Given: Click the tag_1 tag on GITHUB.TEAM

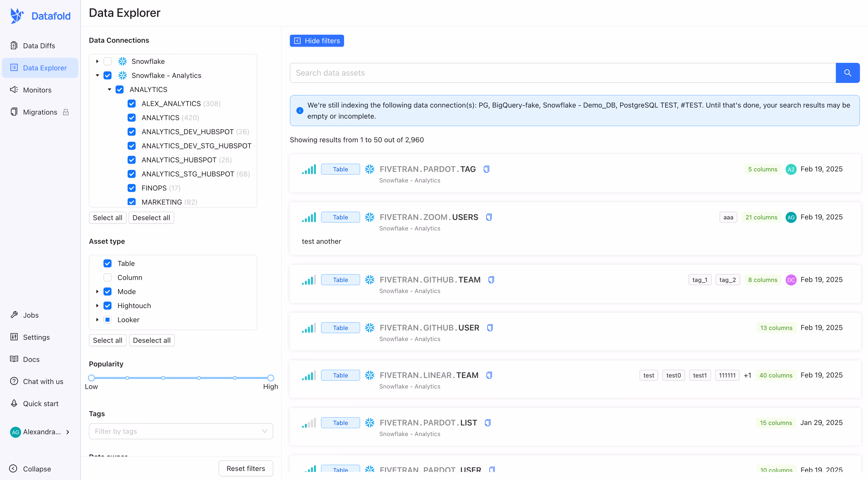Looking at the screenshot, I should [x=699, y=280].
